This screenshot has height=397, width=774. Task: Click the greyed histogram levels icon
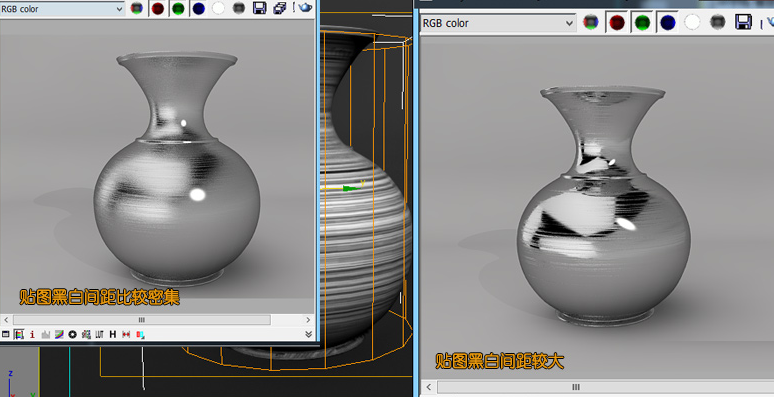click(45, 334)
